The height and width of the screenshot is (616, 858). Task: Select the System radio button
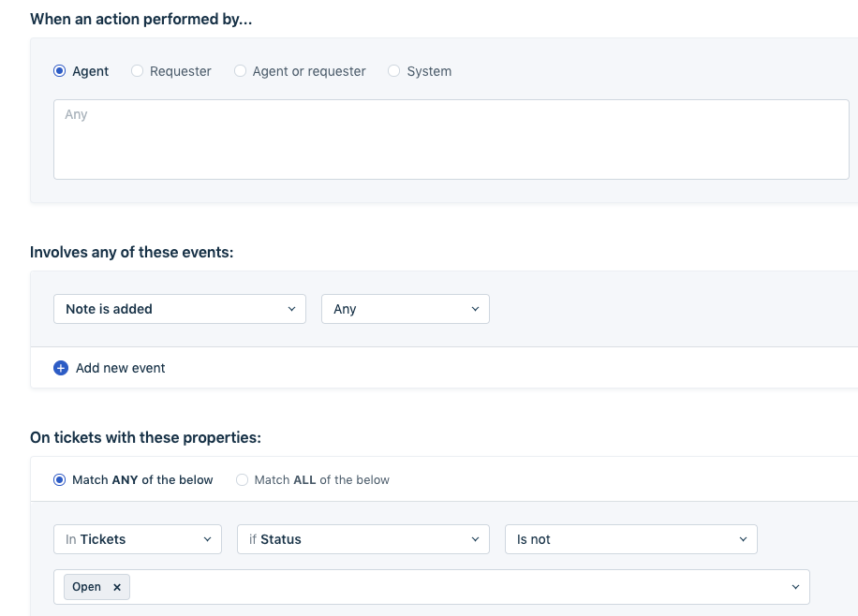click(394, 71)
